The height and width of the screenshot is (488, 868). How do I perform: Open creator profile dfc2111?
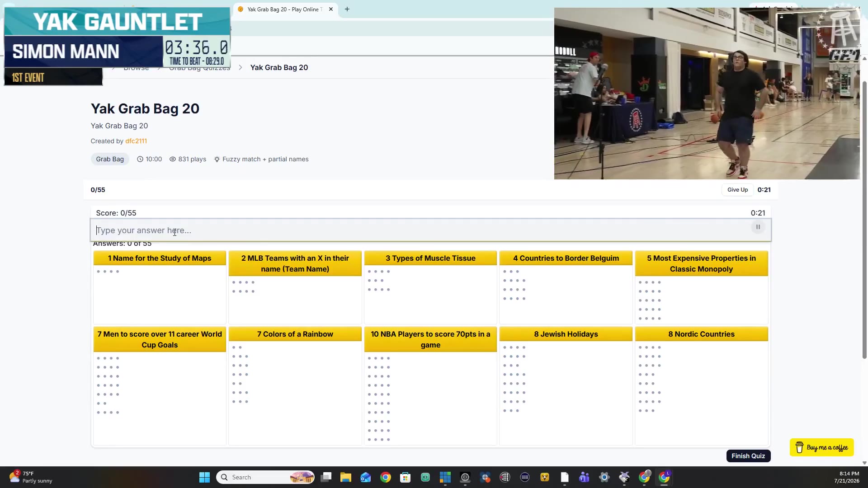pyautogui.click(x=136, y=141)
